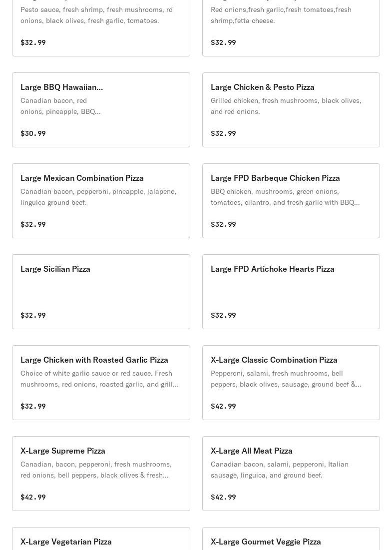Click the $30.99 price on BBQ Hawaiian
Screen dimensions: 392x550
coord(33,133)
